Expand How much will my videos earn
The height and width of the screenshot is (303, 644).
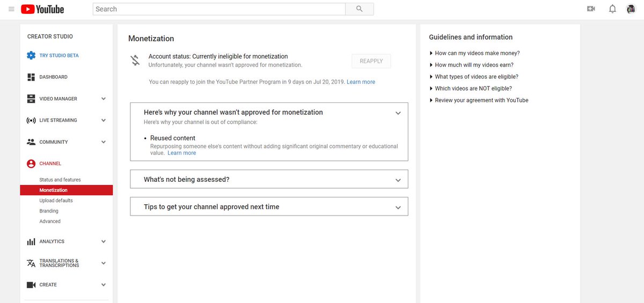pyautogui.click(x=472, y=65)
